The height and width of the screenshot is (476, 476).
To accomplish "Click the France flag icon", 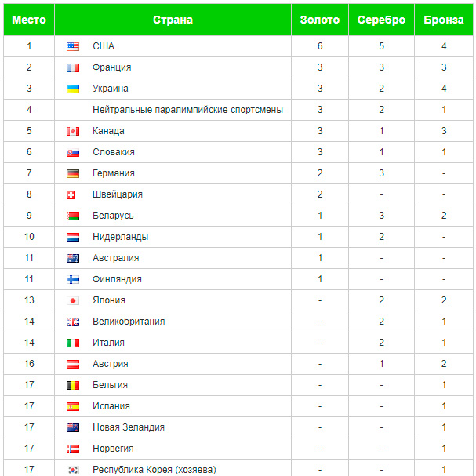I will [x=73, y=67].
